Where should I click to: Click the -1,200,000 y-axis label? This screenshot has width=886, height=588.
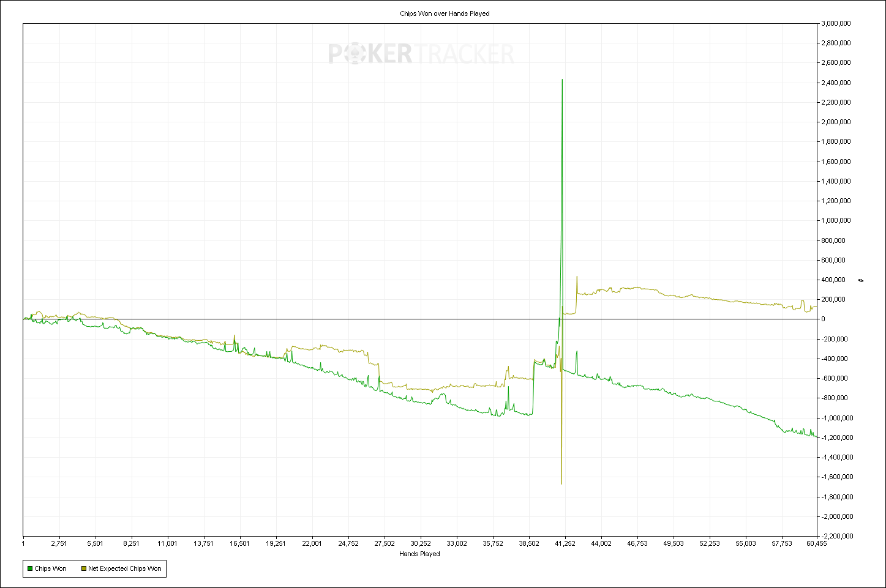(836, 437)
